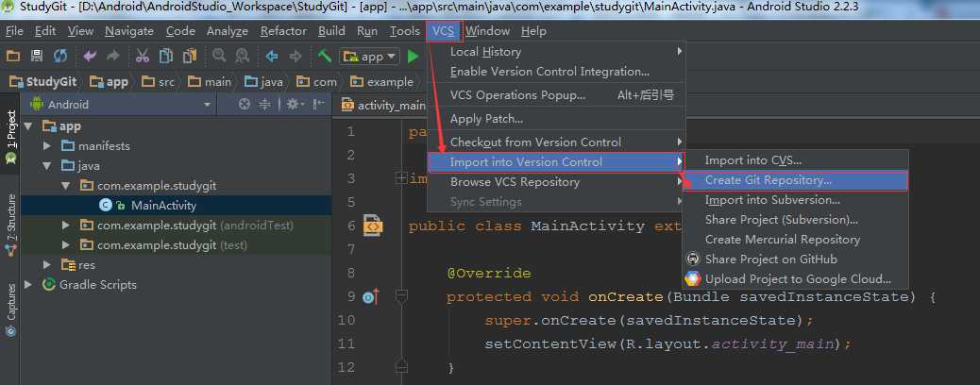Choose Checkout from Version Control
This screenshot has height=385, width=980.
point(556,142)
